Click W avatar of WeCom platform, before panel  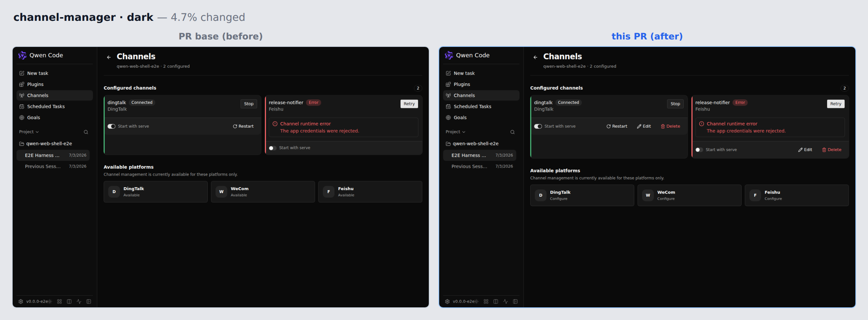click(221, 192)
